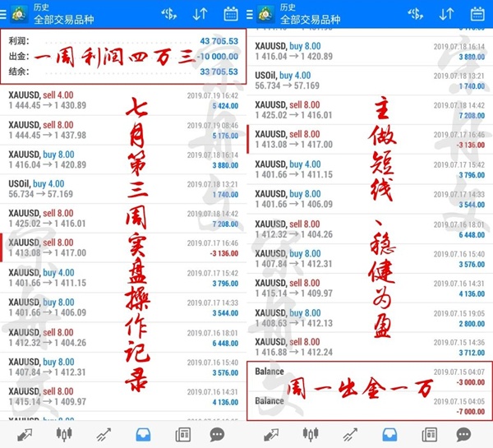Open left USOil buy 4.00 trade row

pos(123,189)
